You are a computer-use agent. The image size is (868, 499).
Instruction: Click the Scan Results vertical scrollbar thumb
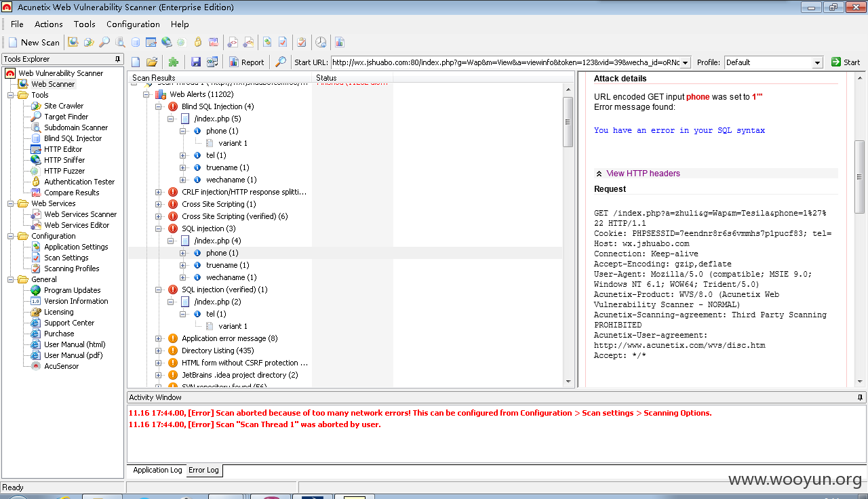(568, 122)
